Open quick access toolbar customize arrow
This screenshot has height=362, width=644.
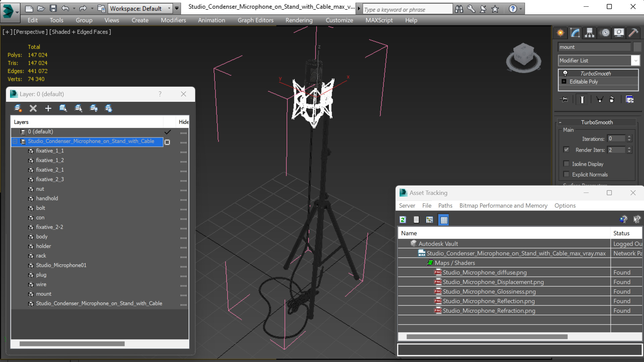(x=177, y=9)
